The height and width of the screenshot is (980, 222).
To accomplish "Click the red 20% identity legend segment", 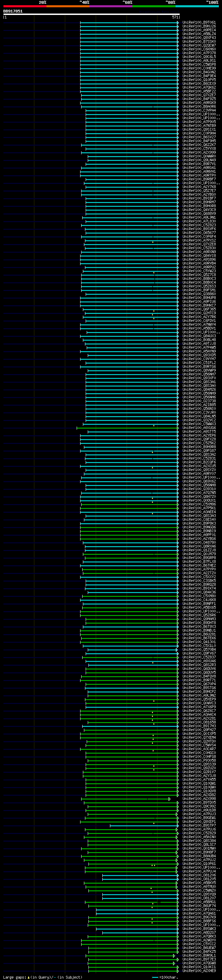I will [x=25, y=6].
